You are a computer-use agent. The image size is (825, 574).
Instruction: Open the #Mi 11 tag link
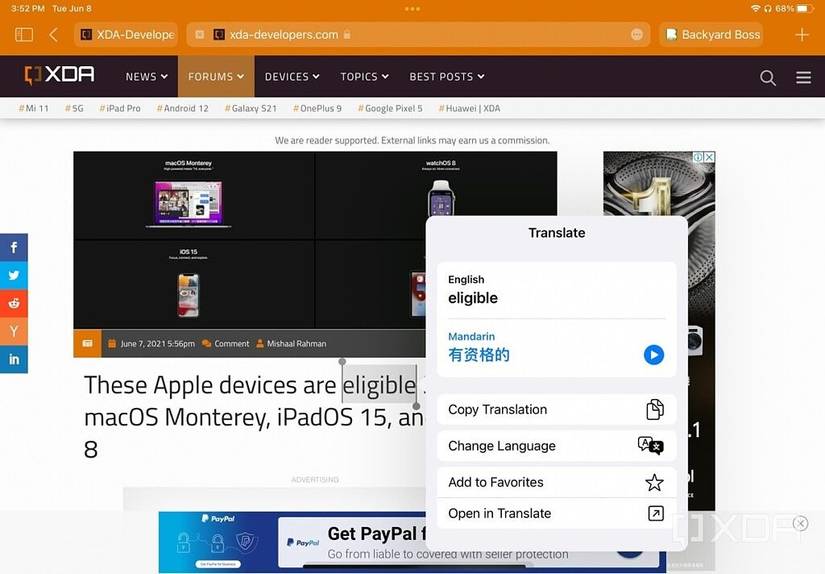coord(34,108)
